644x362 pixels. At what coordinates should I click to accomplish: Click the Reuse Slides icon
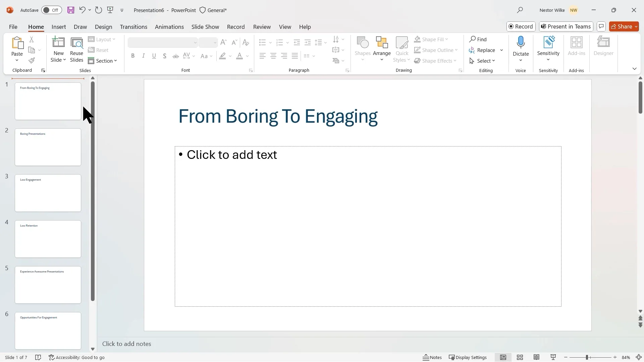76,43
